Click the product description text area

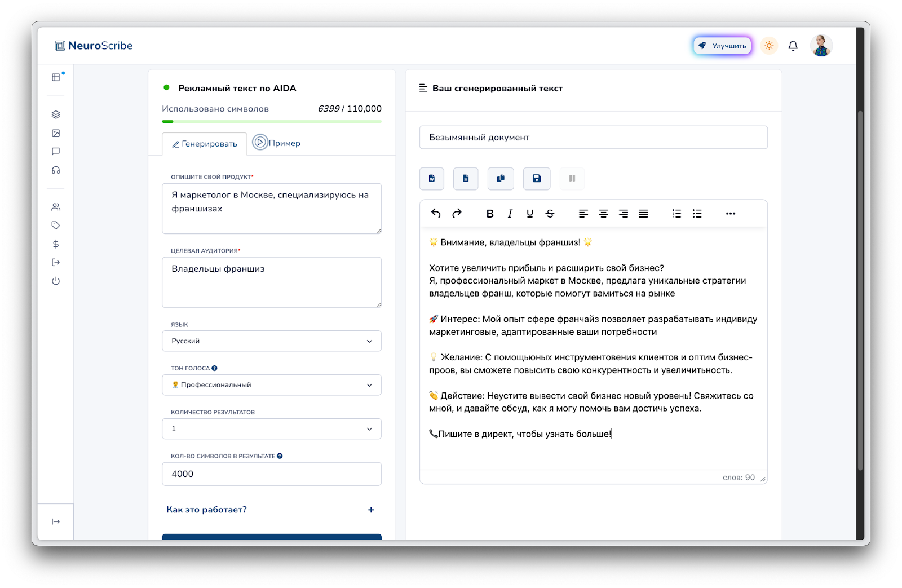272,209
